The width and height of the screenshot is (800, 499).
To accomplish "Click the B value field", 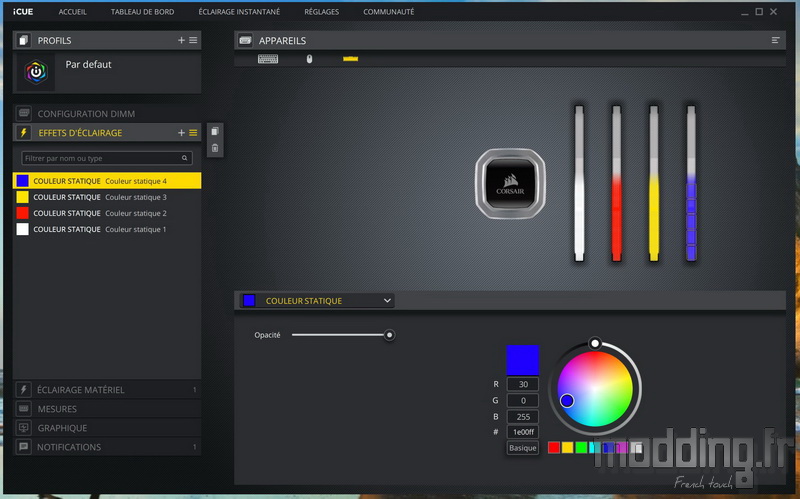I will pyautogui.click(x=522, y=417).
